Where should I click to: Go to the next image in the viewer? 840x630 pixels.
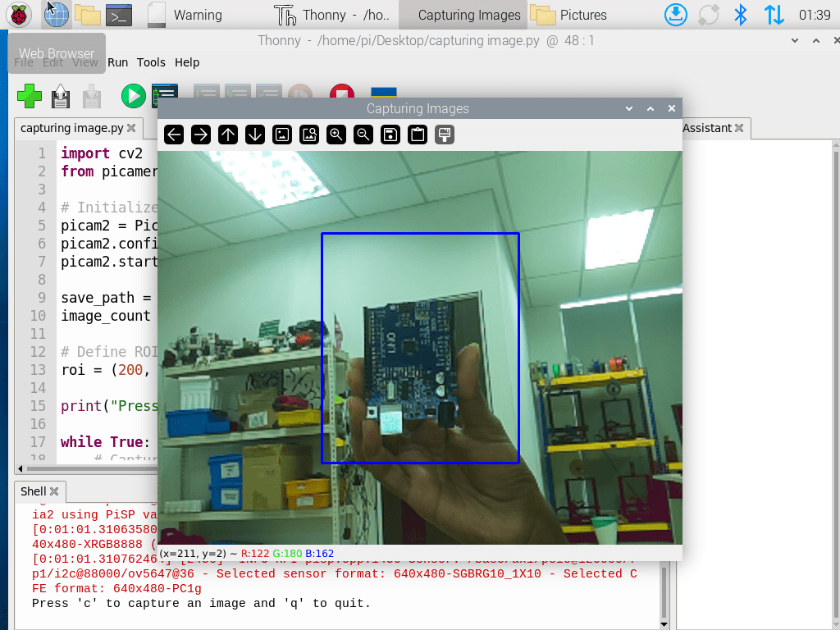[200, 135]
